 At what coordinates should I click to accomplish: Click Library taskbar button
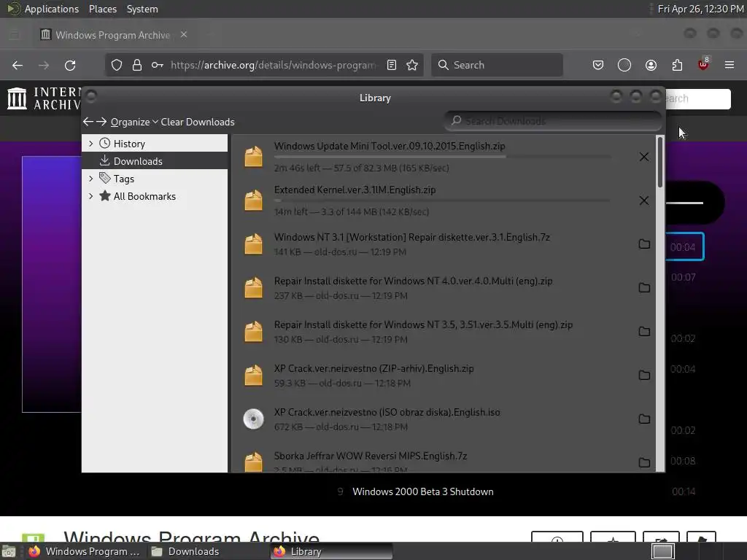[x=332, y=551]
